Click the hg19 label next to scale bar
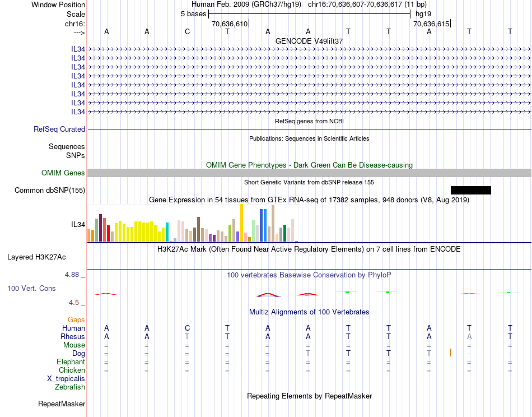This screenshot has height=417, width=532. [x=423, y=14]
